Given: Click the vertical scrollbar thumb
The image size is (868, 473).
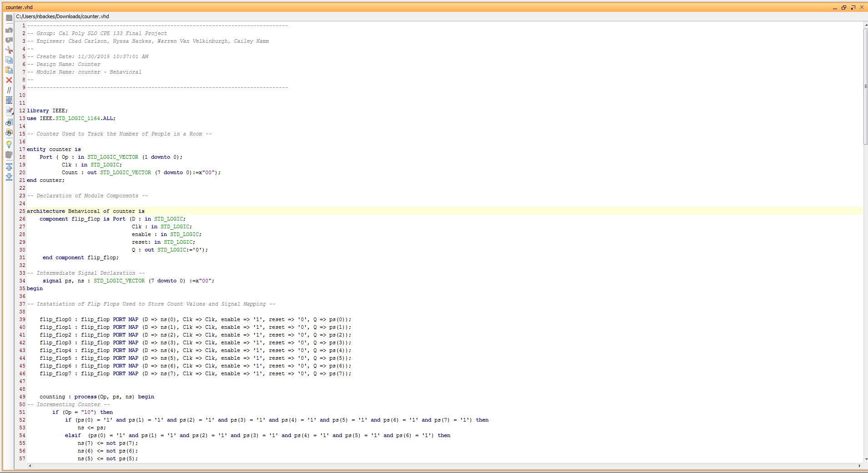Looking at the screenshot, I should point(865,86).
